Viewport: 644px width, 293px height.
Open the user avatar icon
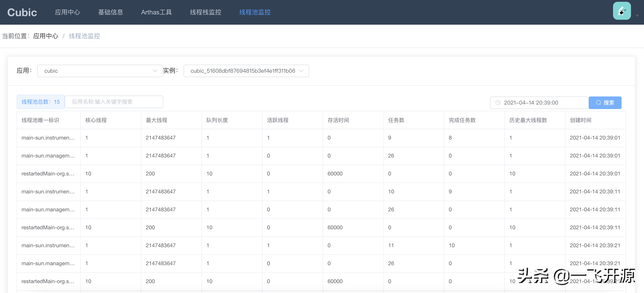click(x=622, y=11)
